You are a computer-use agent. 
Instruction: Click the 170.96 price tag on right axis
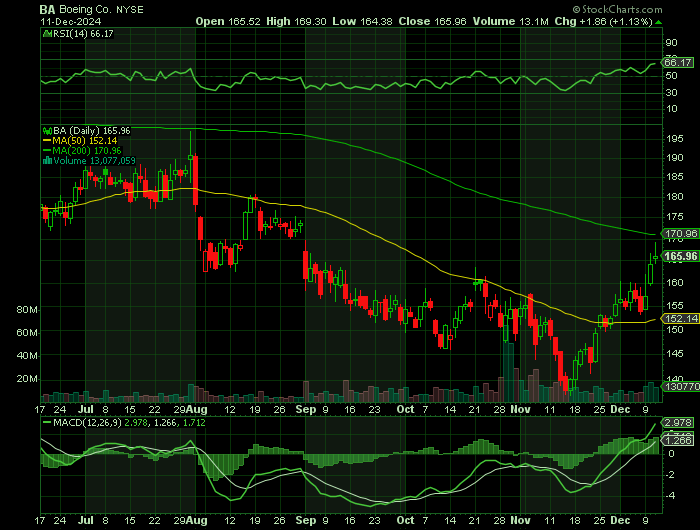tap(680, 234)
